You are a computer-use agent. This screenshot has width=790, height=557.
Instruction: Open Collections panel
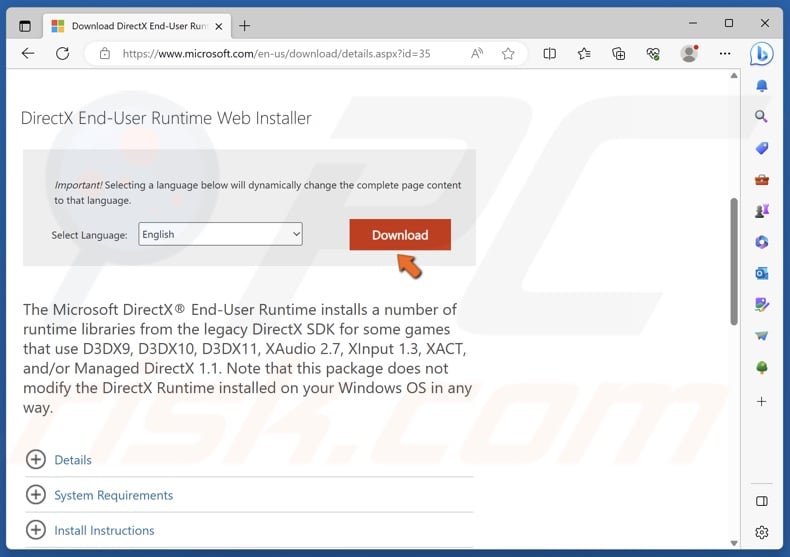619,53
